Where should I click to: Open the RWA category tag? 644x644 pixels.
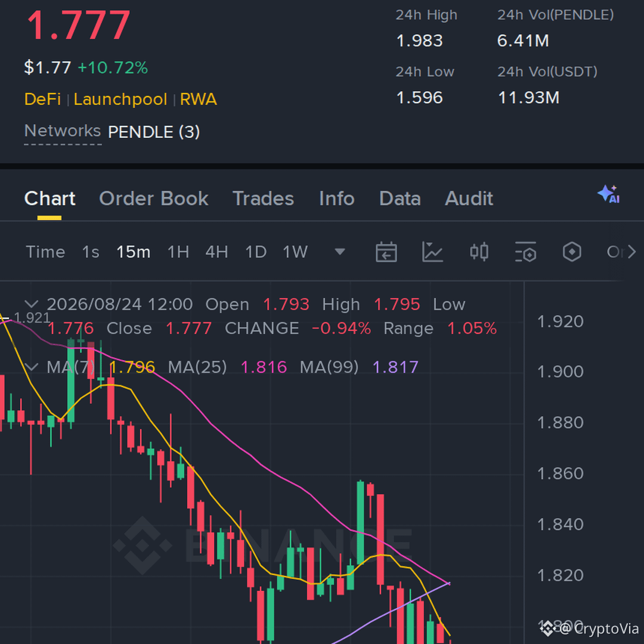click(x=199, y=100)
